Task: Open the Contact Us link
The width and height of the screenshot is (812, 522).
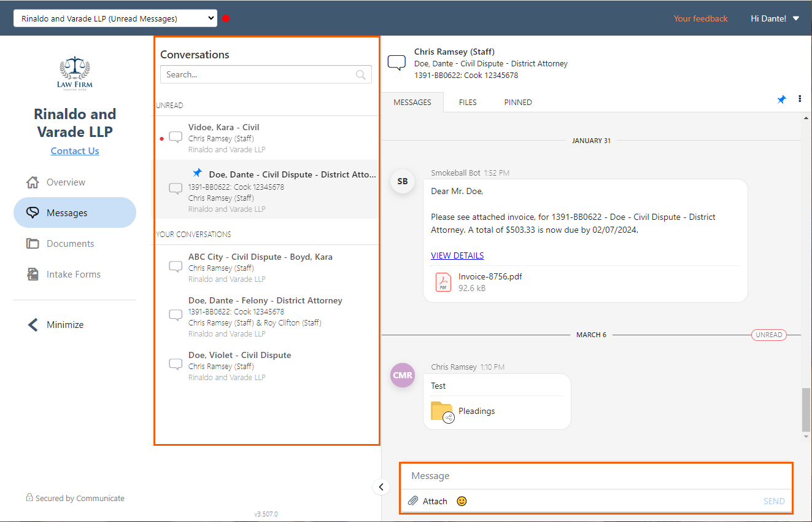Action: (74, 150)
